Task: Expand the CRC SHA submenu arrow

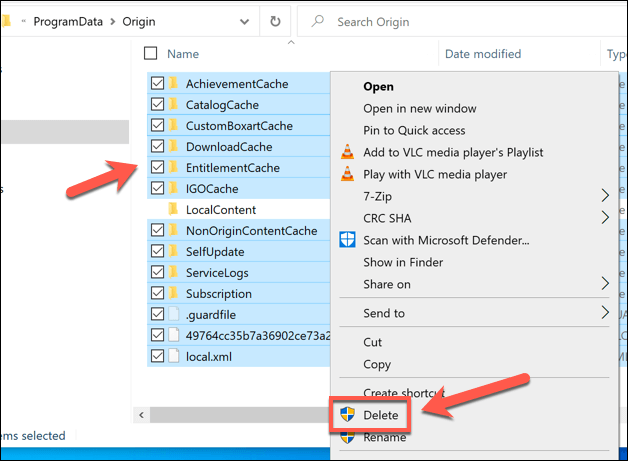Action: coord(605,218)
